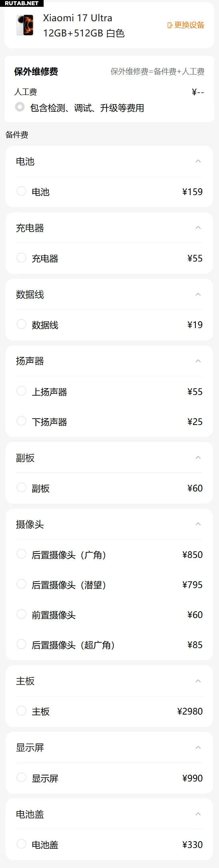Pick 后置摄像头（广角）option
Image resolution: width=219 pixels, height=868 pixels.
point(21,554)
